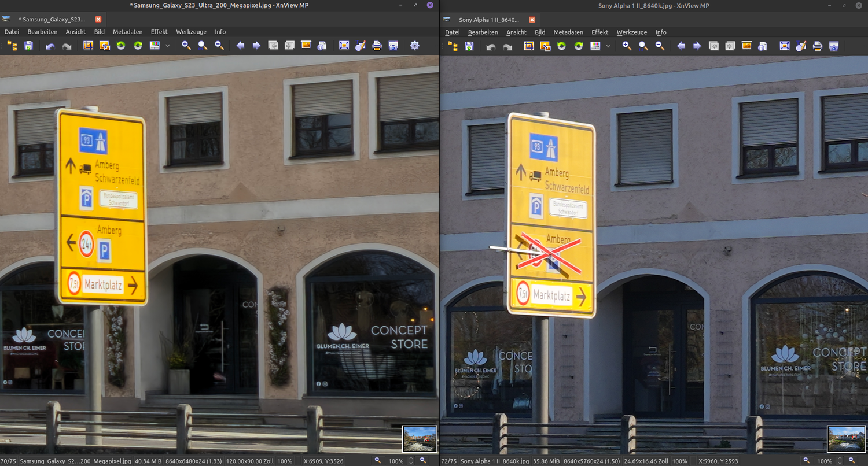868x466 pixels.
Task: Open the settings gear in the Samsung window
Action: pos(414,46)
